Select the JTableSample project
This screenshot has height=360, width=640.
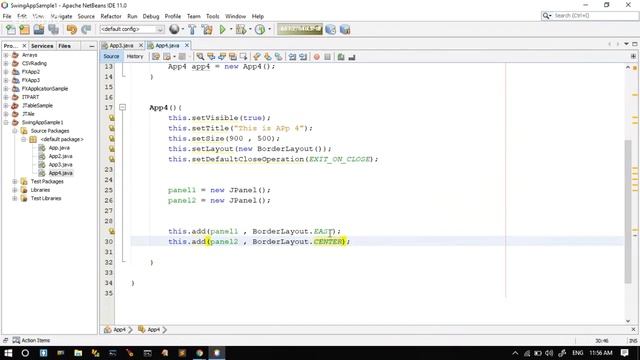(37, 106)
